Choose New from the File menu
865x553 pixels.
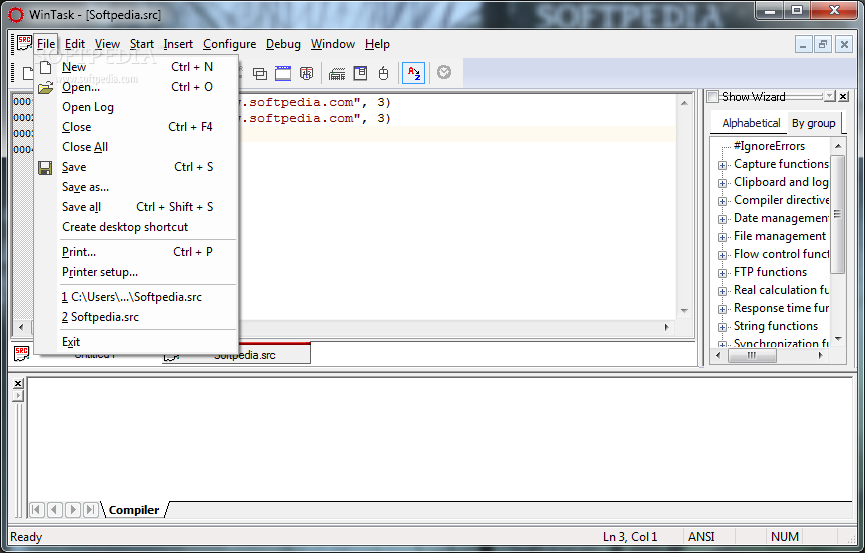(x=136, y=67)
